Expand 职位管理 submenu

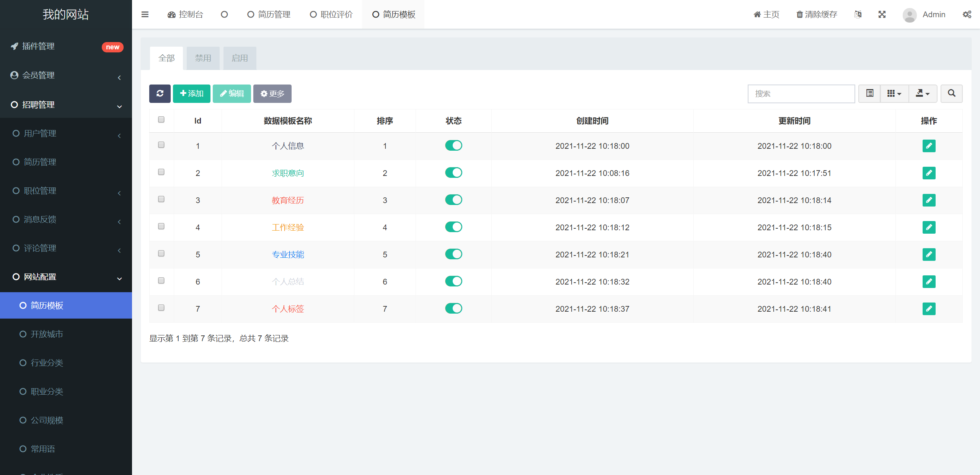66,191
